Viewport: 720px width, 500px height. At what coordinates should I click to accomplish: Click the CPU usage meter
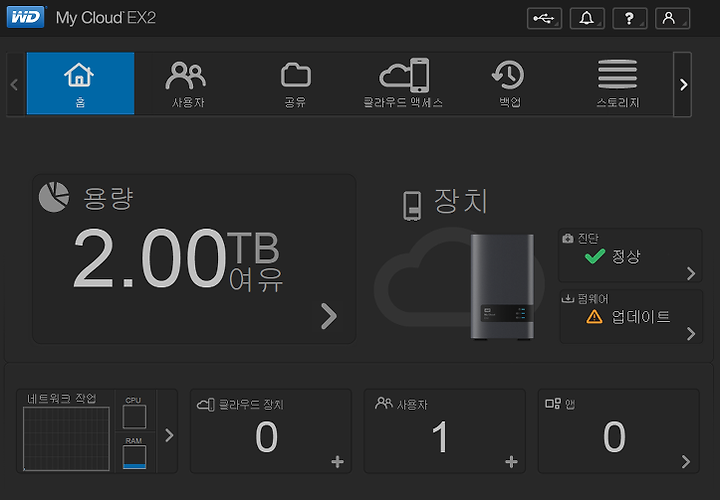point(135,416)
